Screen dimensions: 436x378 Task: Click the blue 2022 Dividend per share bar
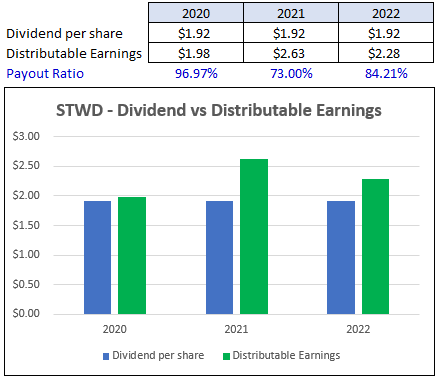[341, 257]
